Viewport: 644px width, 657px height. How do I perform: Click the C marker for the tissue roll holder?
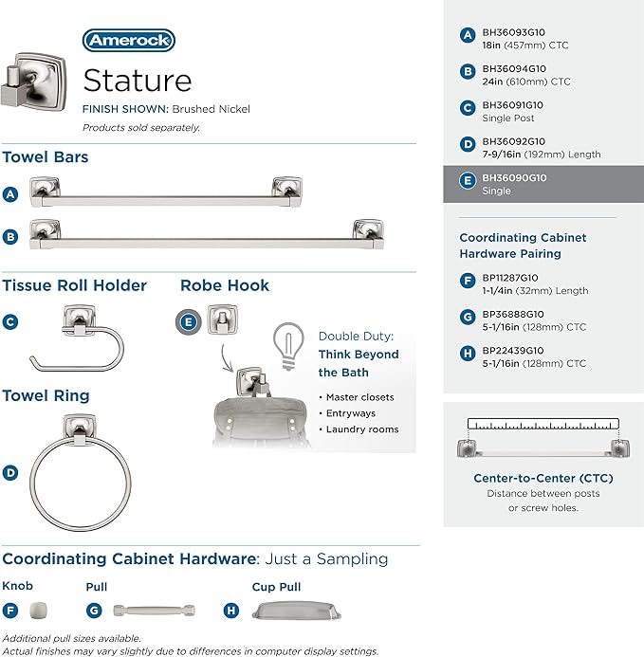(10, 321)
